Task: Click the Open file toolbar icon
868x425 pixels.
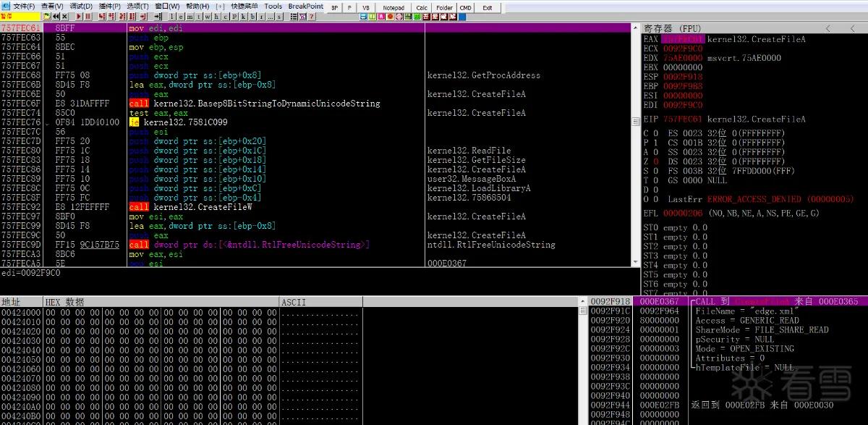Action: pyautogui.click(x=46, y=16)
